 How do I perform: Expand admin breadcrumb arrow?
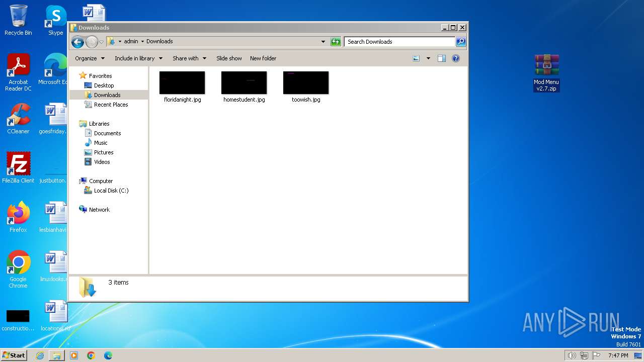(142, 42)
